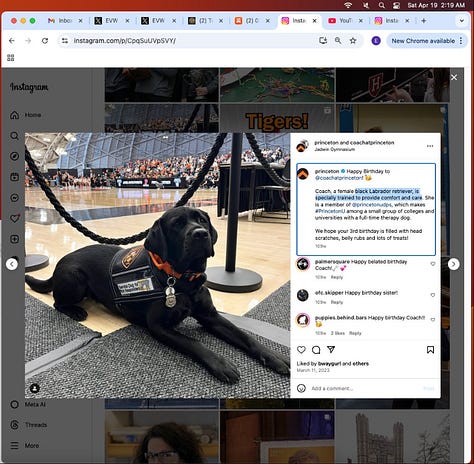
Task: Go back in browser history
Action: [12, 41]
